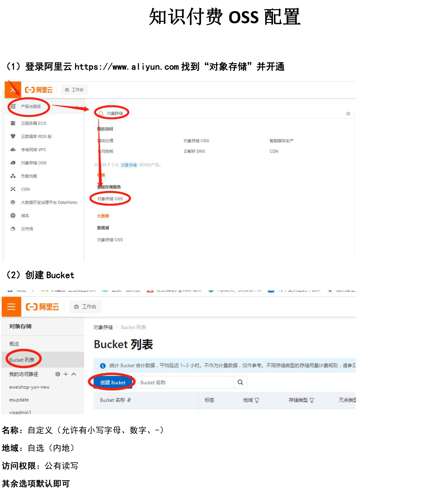Open settings gear next to 我的访问路径
Image resolution: width=448 pixels, height=490 pixels.
coord(58,374)
